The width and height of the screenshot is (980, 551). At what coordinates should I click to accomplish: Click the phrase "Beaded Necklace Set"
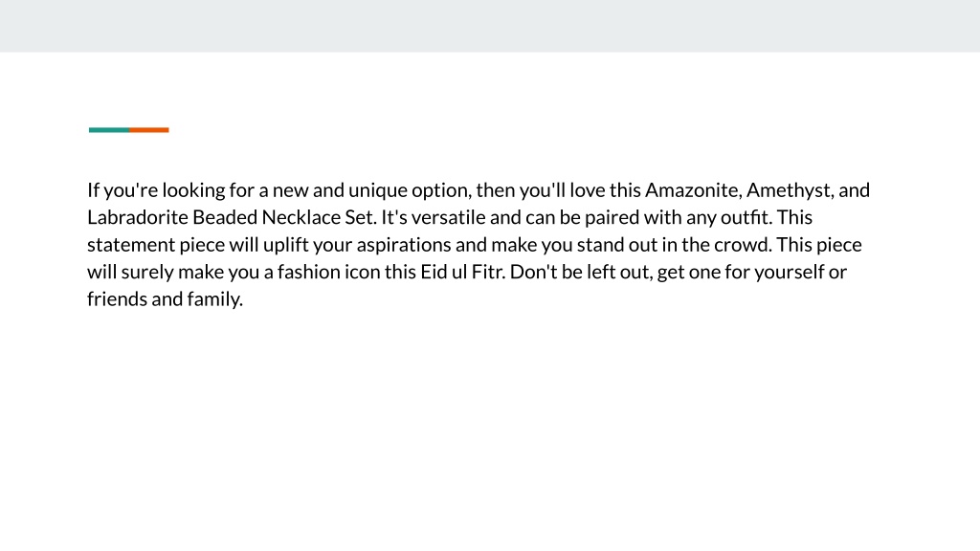284,217
